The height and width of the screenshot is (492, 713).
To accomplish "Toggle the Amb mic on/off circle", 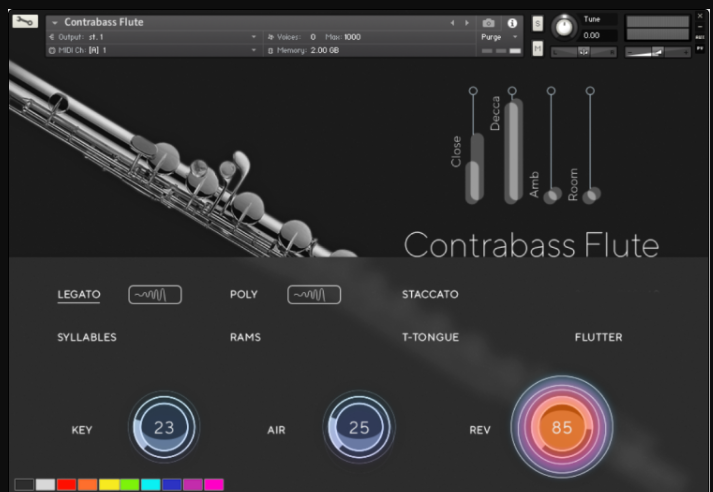I will click(551, 91).
